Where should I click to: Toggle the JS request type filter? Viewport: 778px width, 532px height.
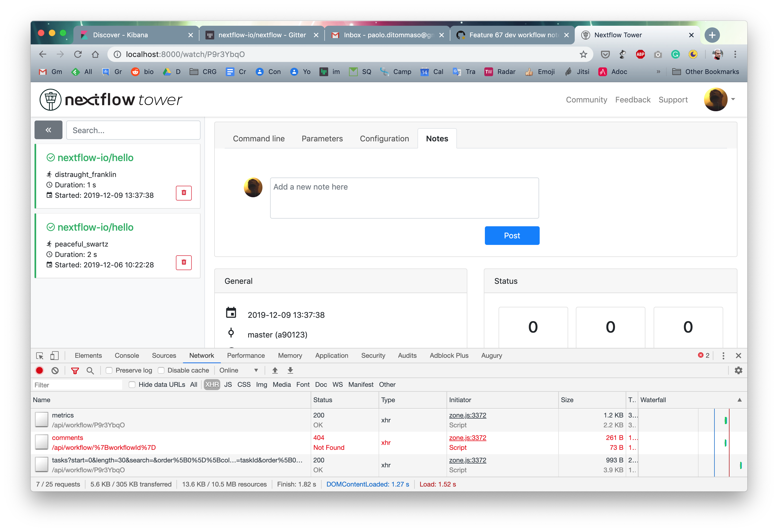[x=228, y=384]
